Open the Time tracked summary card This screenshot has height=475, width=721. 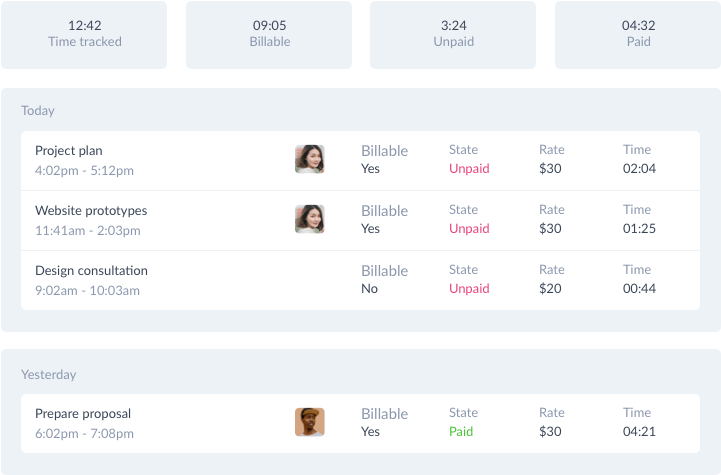(84, 35)
